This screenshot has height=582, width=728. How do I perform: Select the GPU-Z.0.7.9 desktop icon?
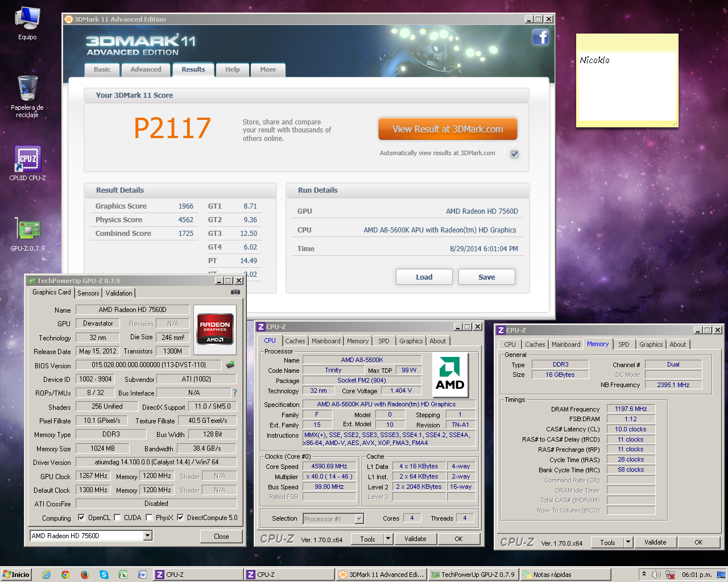pyautogui.click(x=27, y=234)
